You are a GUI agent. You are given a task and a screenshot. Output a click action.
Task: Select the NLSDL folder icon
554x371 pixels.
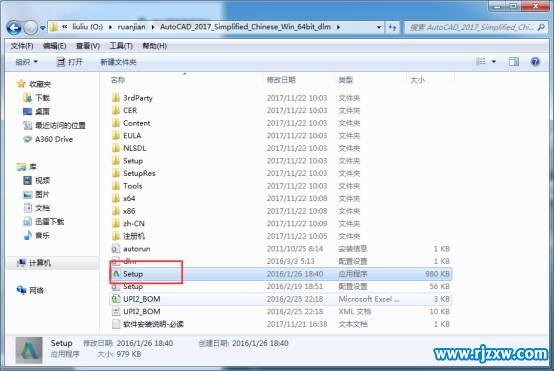116,148
